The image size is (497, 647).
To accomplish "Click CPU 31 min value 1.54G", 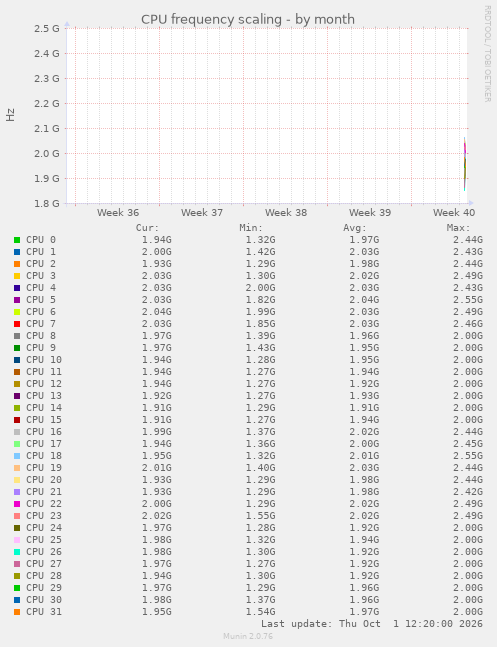I will (x=260, y=612).
